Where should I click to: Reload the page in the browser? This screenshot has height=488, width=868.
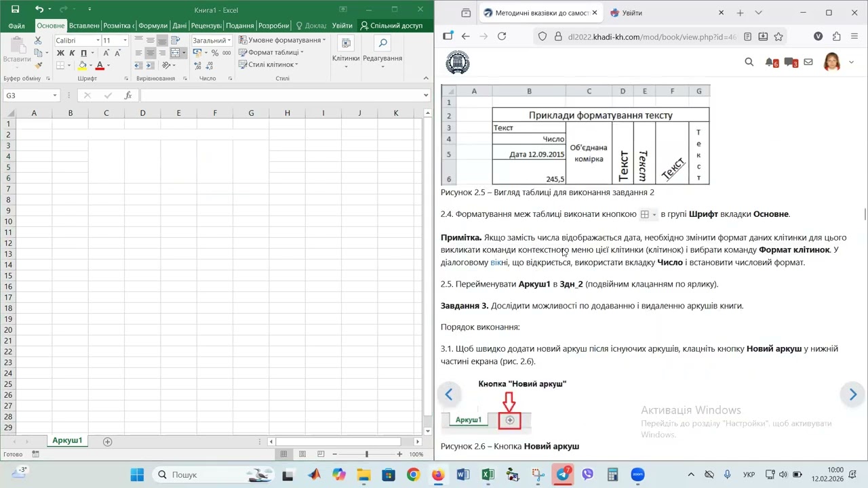[x=502, y=37]
